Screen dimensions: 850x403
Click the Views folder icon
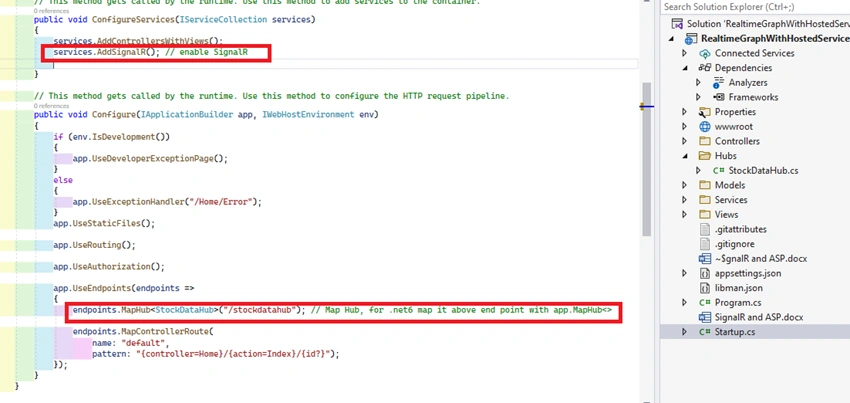705,214
